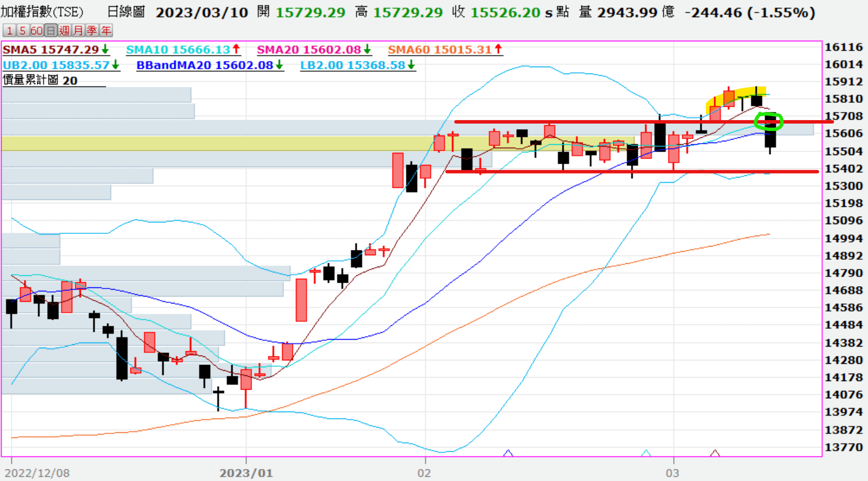This screenshot has height=481, width=868.
Task: Click the LB2.00 15368.58 lower band label
Action: pyautogui.click(x=353, y=65)
